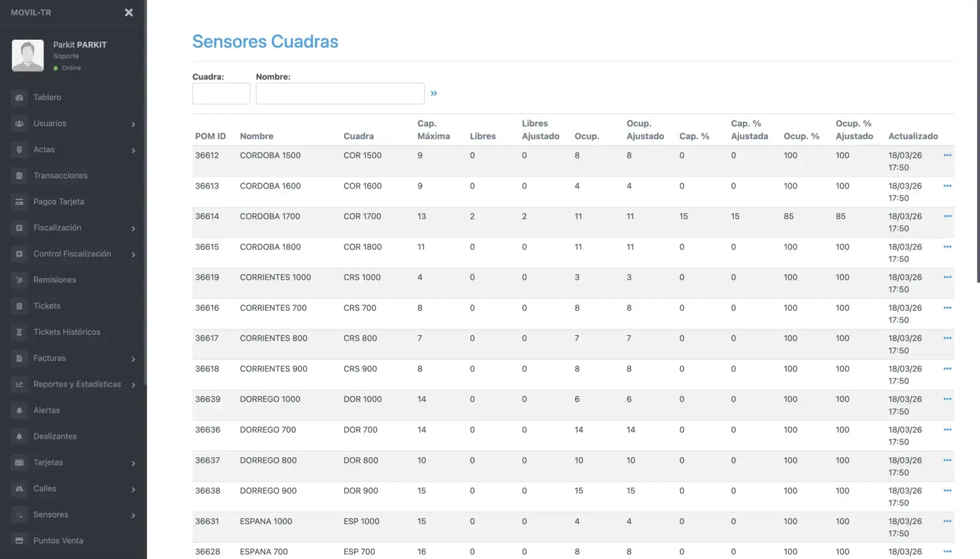Click the Transacciones icon
This screenshot has height=559, width=980.
(x=19, y=176)
